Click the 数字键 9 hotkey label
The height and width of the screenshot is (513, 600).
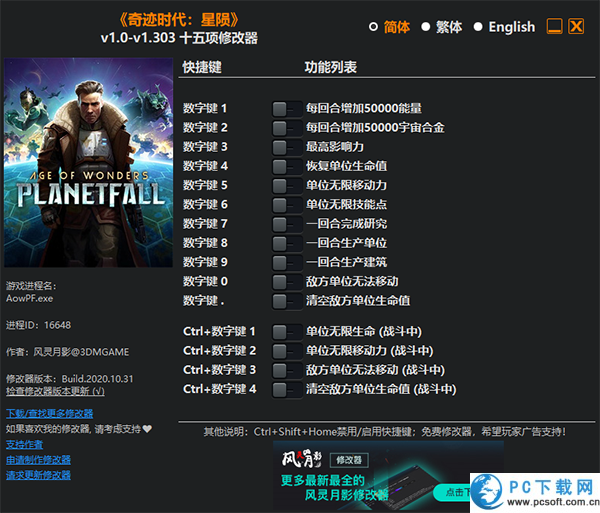click(205, 262)
